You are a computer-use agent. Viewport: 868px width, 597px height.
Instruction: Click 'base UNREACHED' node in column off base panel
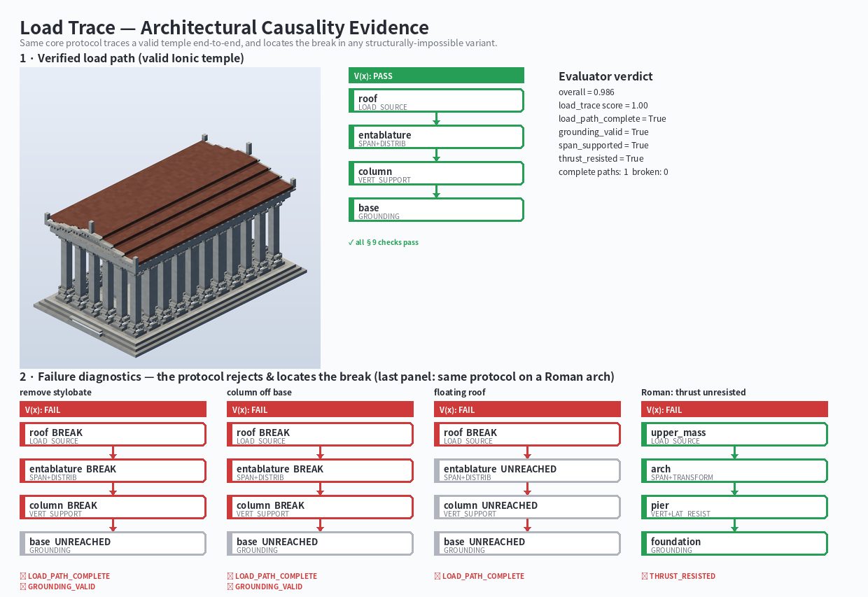point(320,544)
